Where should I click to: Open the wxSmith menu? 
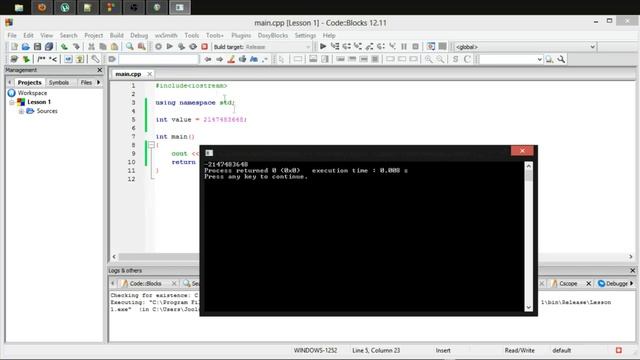(x=166, y=36)
